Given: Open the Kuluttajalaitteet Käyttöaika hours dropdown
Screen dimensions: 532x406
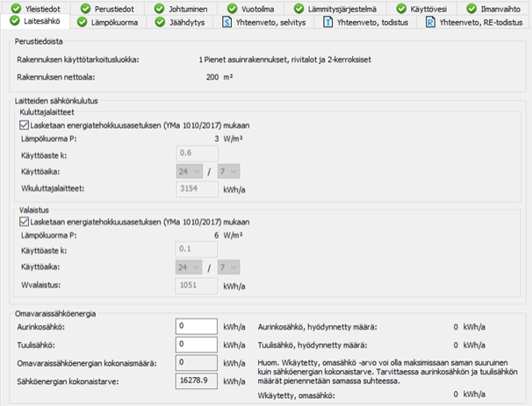Looking at the screenshot, I should pyautogui.click(x=190, y=172).
